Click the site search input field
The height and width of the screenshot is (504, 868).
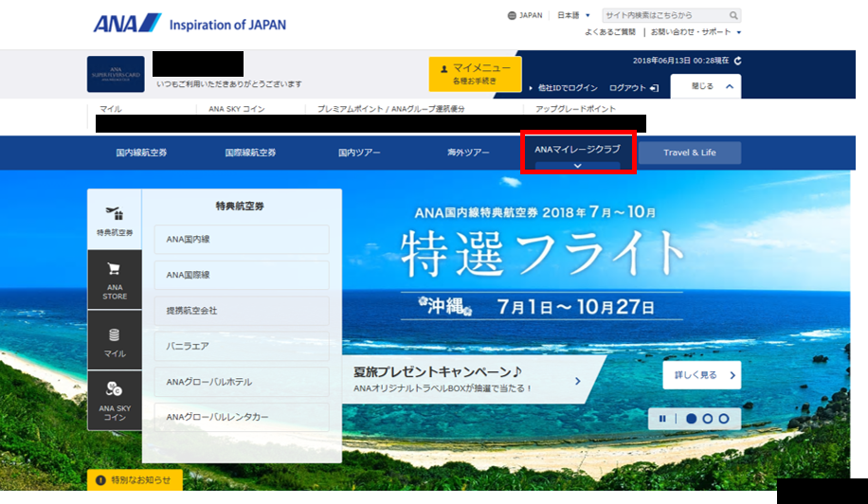point(664,15)
